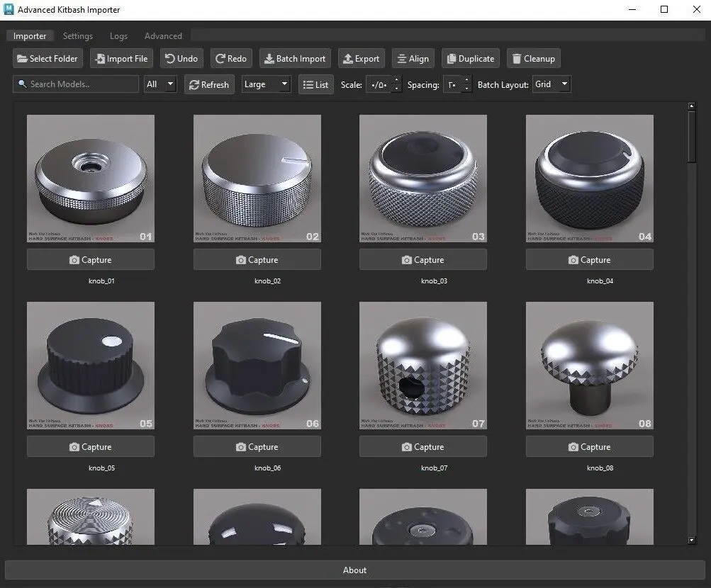Focus the Search Models field

(76, 84)
